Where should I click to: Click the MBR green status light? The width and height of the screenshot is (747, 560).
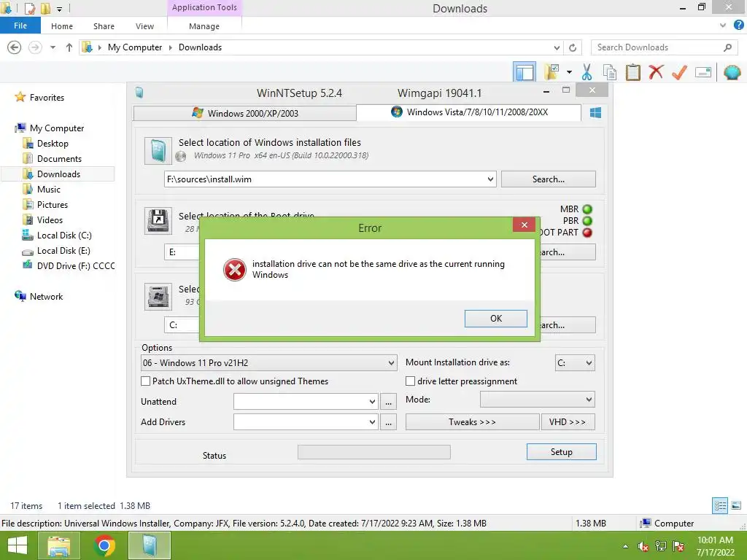tap(587, 209)
